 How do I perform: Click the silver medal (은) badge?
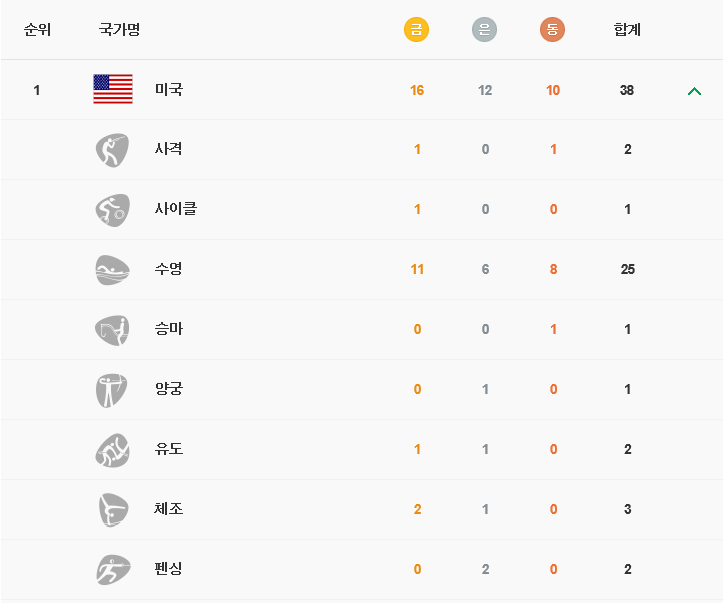coord(484,30)
